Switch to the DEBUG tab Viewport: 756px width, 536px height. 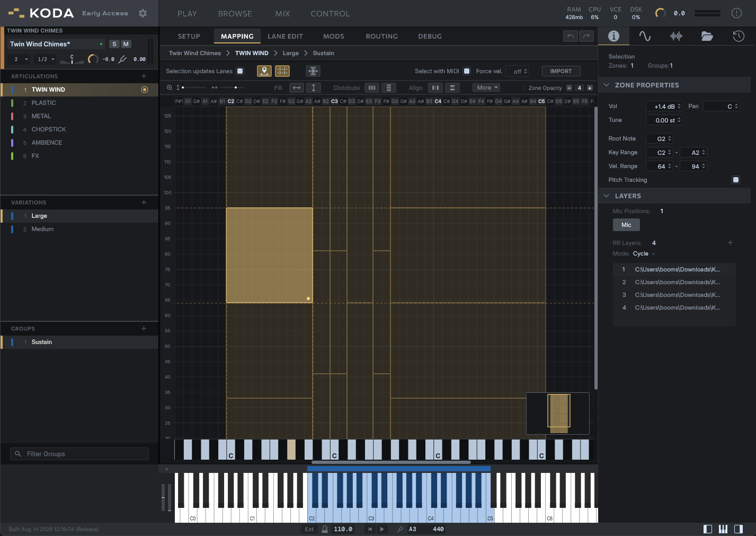430,37
